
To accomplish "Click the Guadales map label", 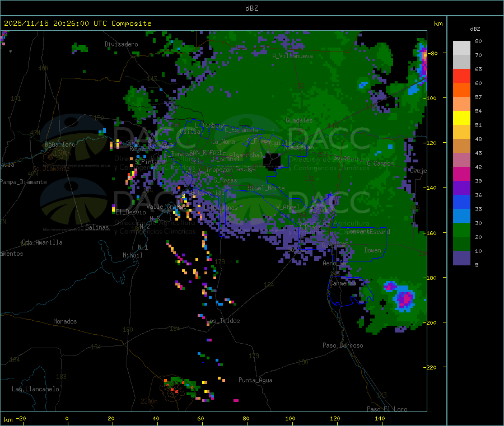I will [299, 120].
